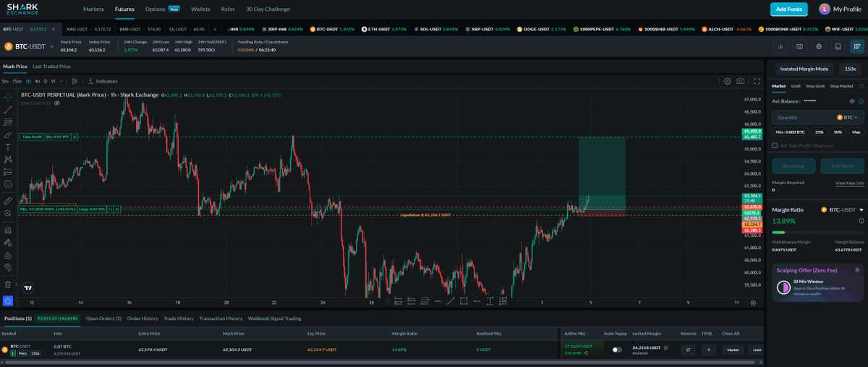Hide the EMA Cross indicator
This screenshot has width=868, height=367.
click(x=56, y=103)
